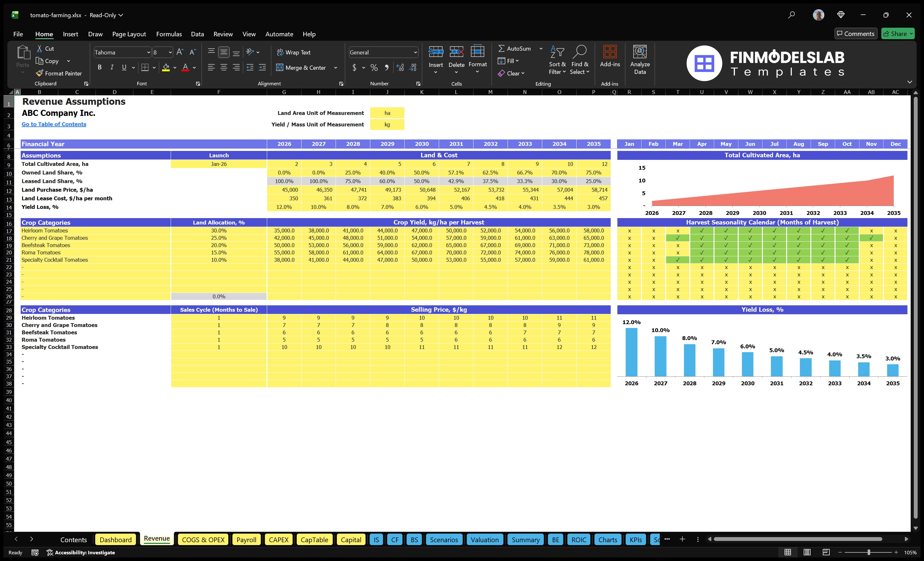Collapse the ribbon with the chevron
This screenshot has height=561, width=924.
click(x=909, y=82)
